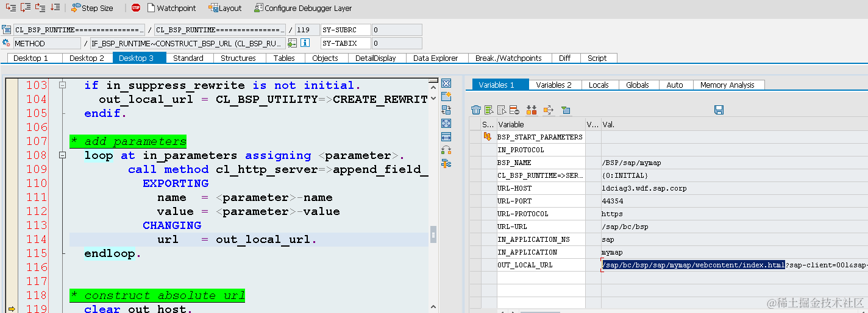The height and width of the screenshot is (313, 868).
Task: Open the Structures tab
Action: pyautogui.click(x=238, y=58)
